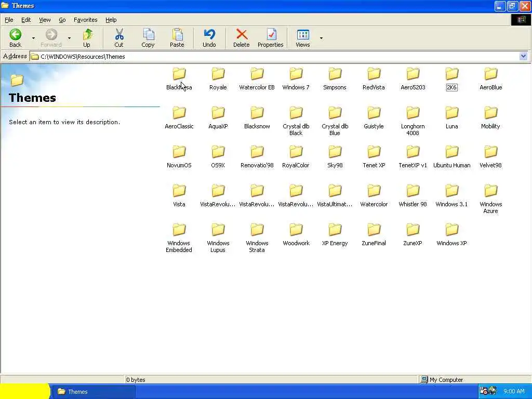The height and width of the screenshot is (399, 532).
Task: Select the Windows 7 folder
Action: tap(296, 79)
